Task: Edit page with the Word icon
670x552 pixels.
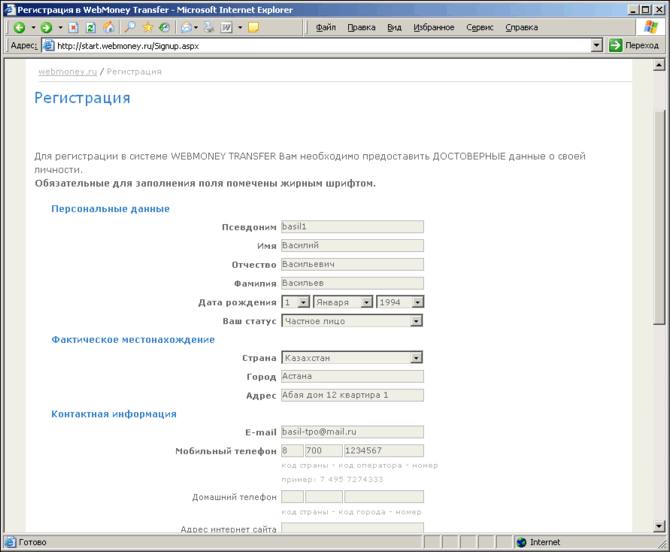Action: tap(226, 27)
